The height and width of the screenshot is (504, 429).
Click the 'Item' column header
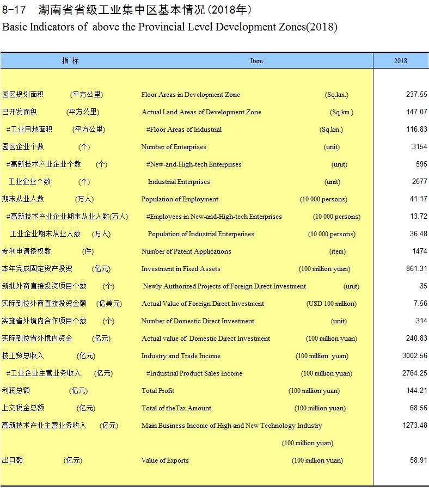[x=256, y=61]
